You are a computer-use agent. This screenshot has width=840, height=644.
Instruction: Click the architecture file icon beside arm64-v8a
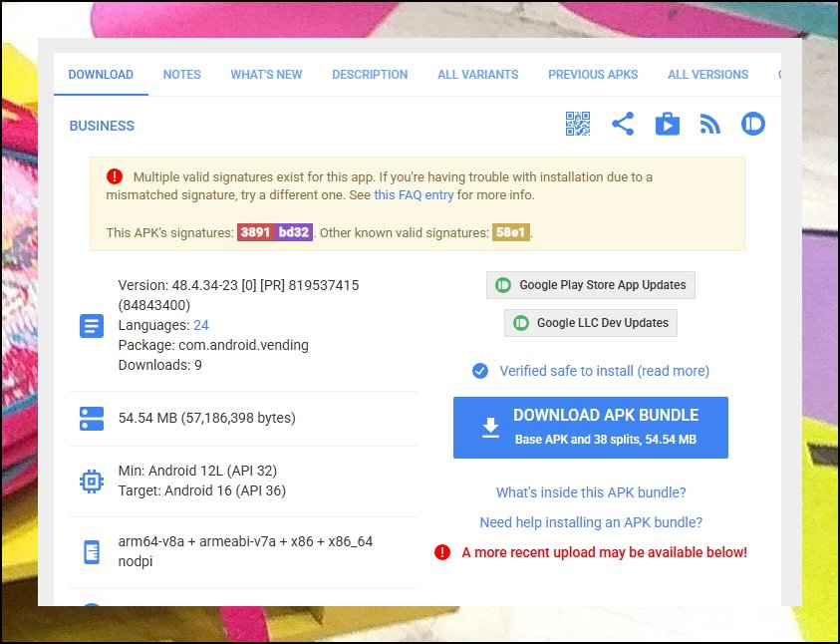[92, 552]
